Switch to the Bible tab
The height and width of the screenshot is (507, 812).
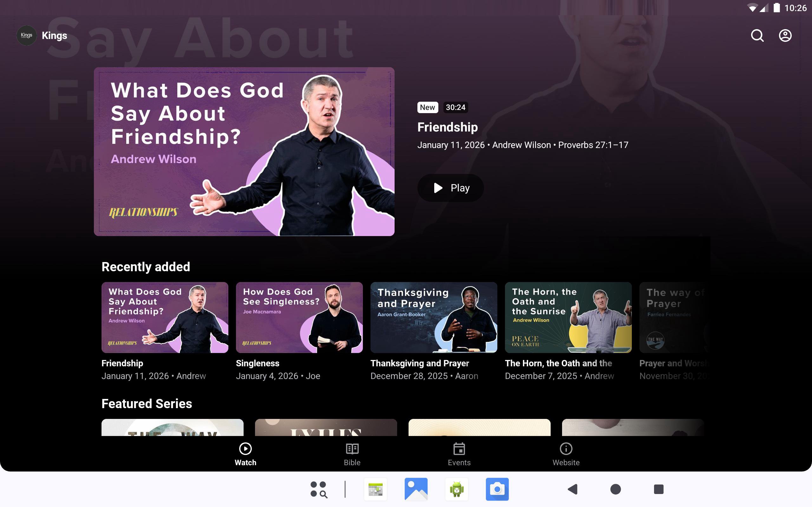tap(352, 454)
